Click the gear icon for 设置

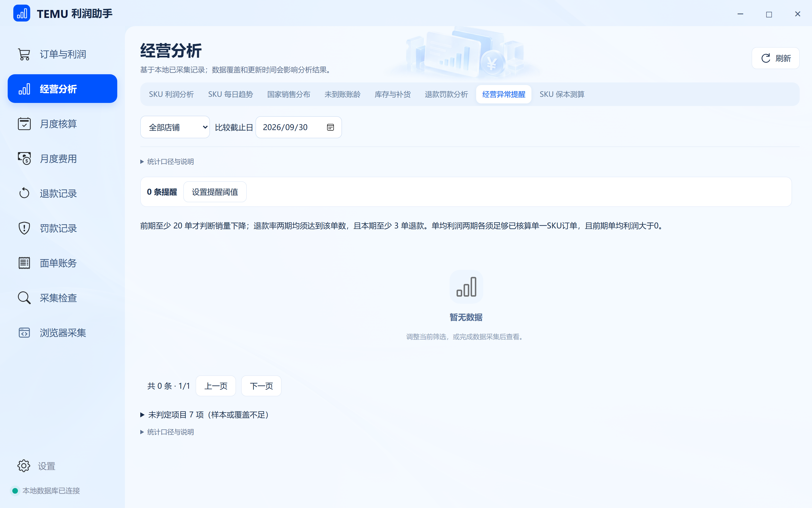coord(24,466)
